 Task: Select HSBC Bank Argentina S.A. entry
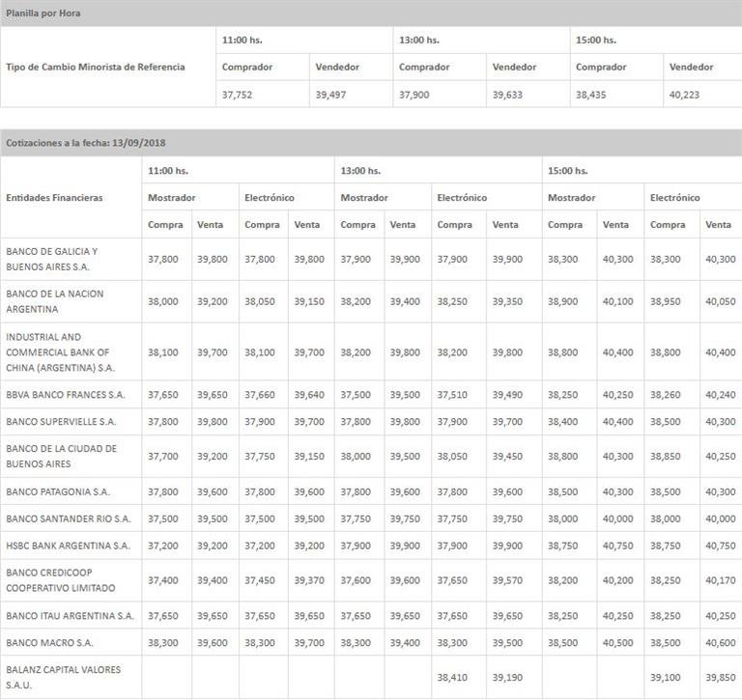tap(68, 546)
